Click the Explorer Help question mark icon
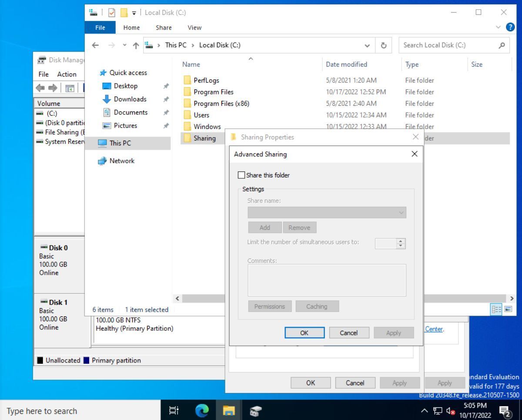The width and height of the screenshot is (522, 420). 510,27
